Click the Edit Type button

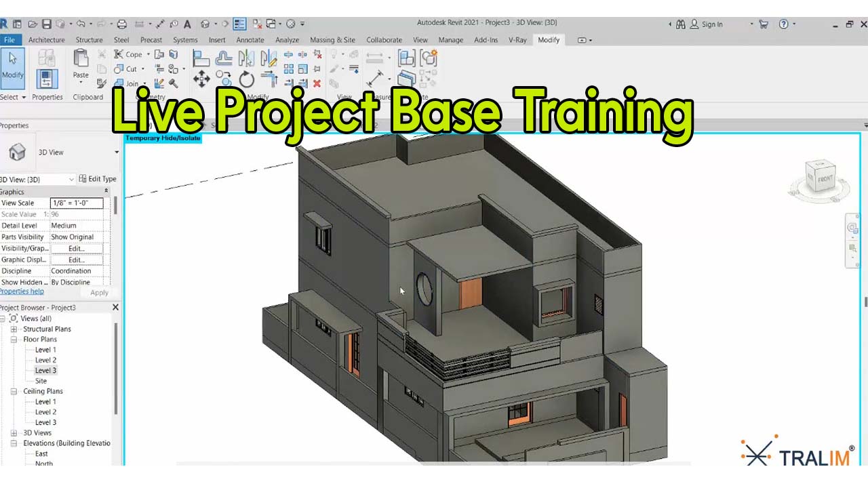coord(98,179)
